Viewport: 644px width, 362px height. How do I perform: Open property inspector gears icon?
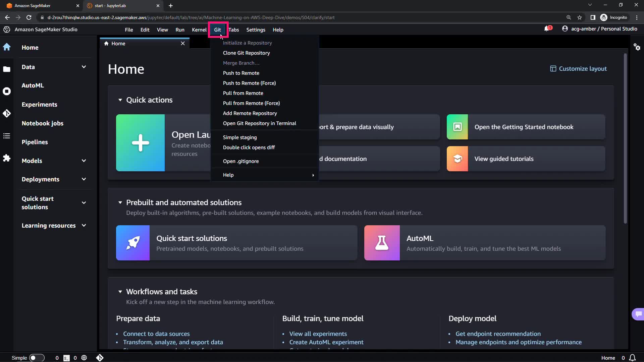coord(637,47)
